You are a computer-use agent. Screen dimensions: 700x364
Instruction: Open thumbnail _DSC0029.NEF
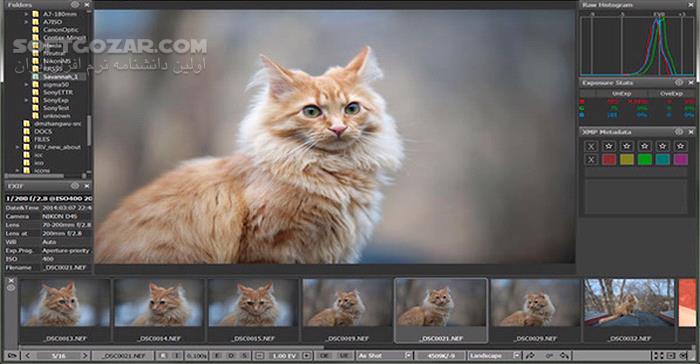536,310
